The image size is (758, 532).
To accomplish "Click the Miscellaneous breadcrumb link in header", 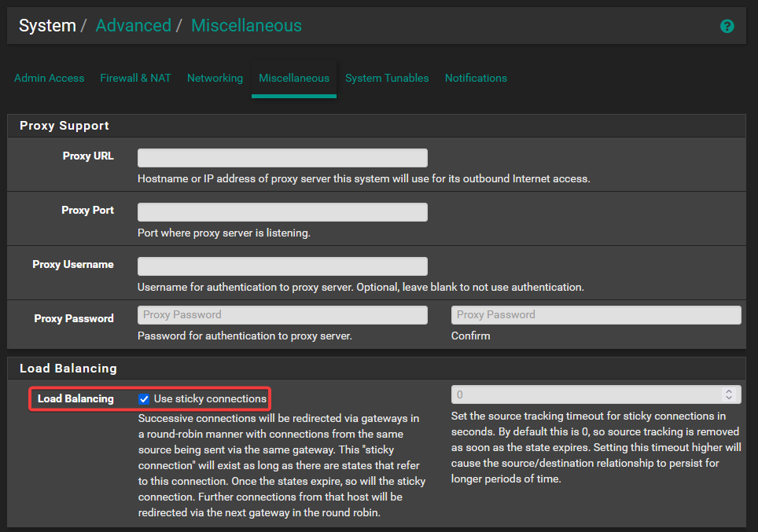I will click(246, 26).
